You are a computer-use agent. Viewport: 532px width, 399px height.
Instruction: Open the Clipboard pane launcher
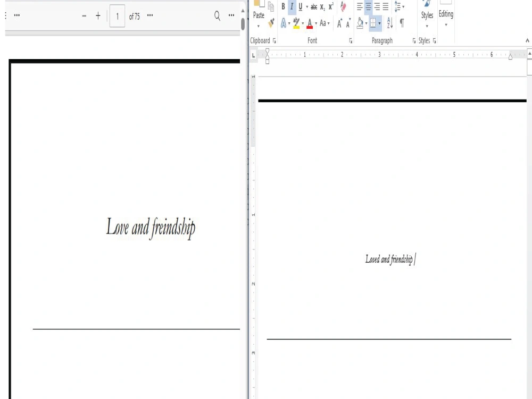point(274,41)
